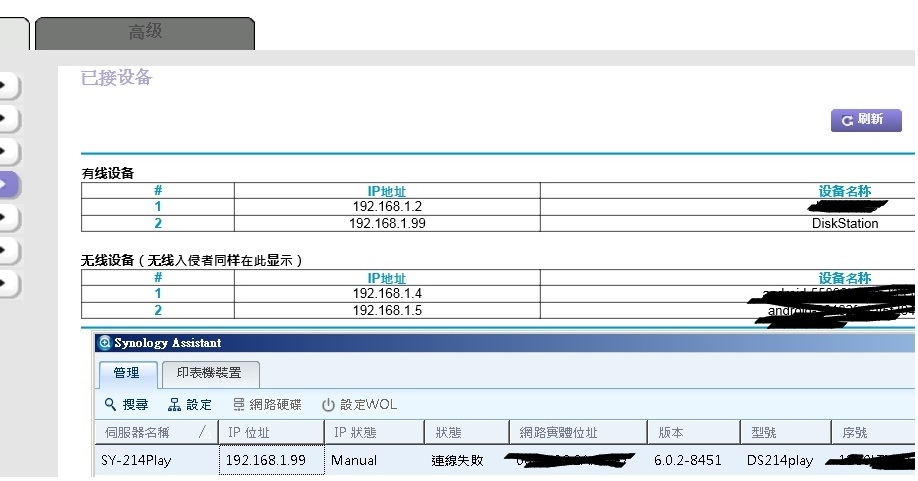918x481 pixels.
Task: Click 192.168.1.5 in wireless devices table
Action: (x=387, y=311)
